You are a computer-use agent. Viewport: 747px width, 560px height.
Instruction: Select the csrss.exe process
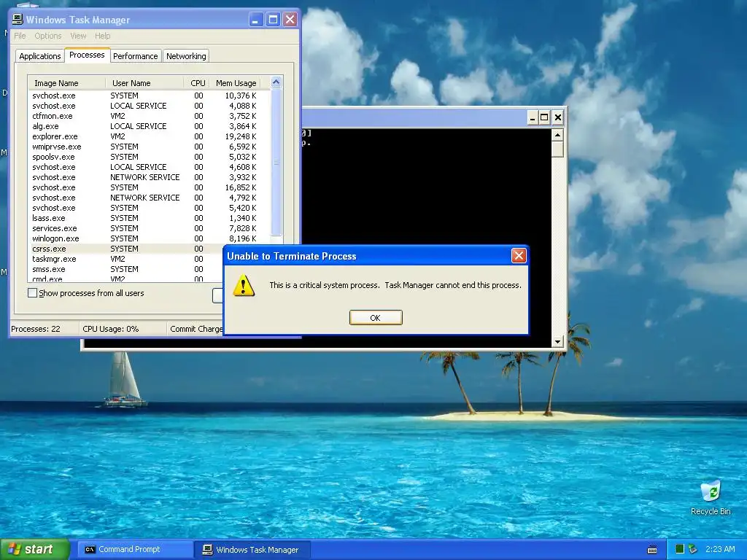(x=125, y=249)
